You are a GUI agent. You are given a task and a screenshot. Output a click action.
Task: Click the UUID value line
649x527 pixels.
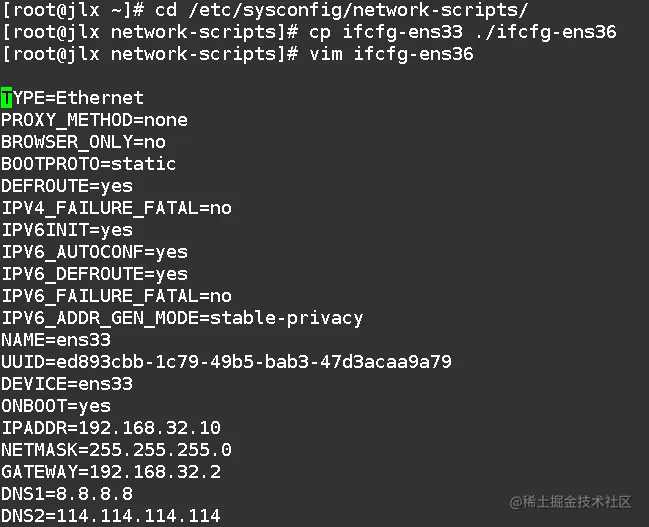coord(226,362)
